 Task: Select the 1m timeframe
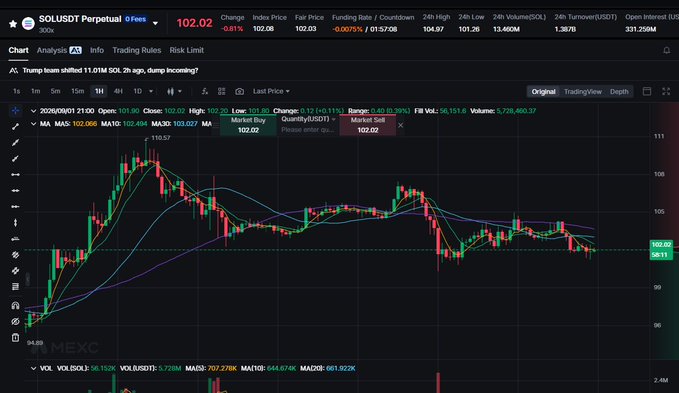pos(36,91)
